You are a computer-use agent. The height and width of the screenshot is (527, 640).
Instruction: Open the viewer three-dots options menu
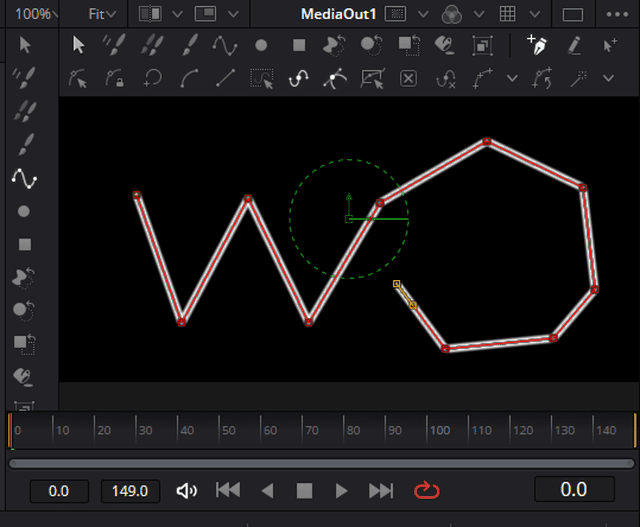click(617, 15)
